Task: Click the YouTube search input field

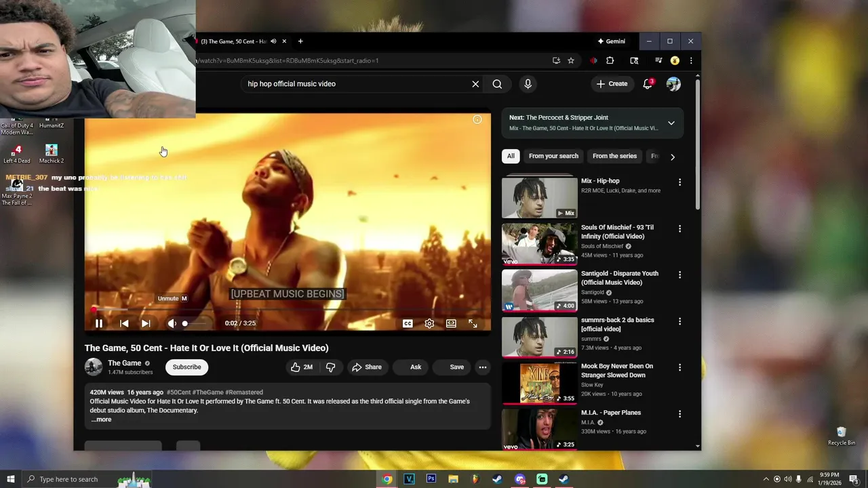Action: click(356, 84)
